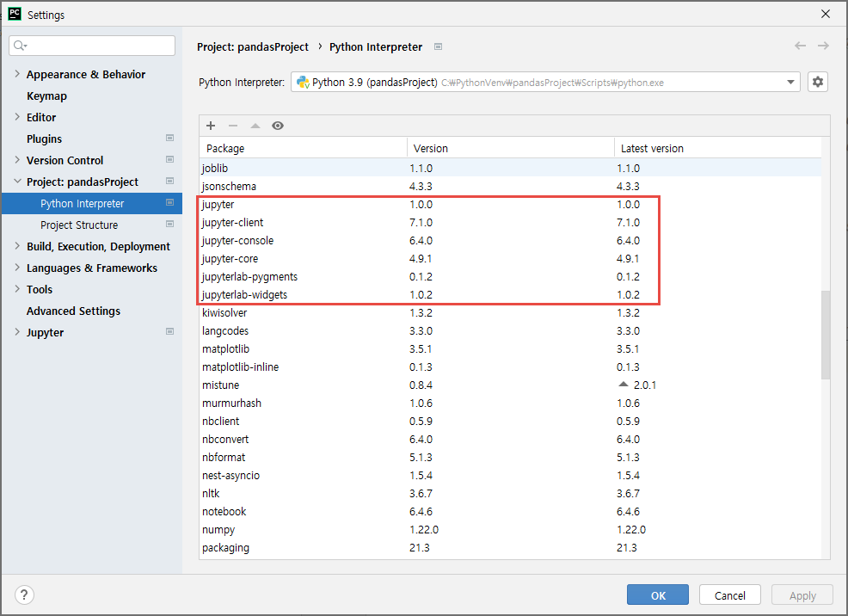
Task: Click Project: pandasProject breadcrumb
Action: pos(253,47)
